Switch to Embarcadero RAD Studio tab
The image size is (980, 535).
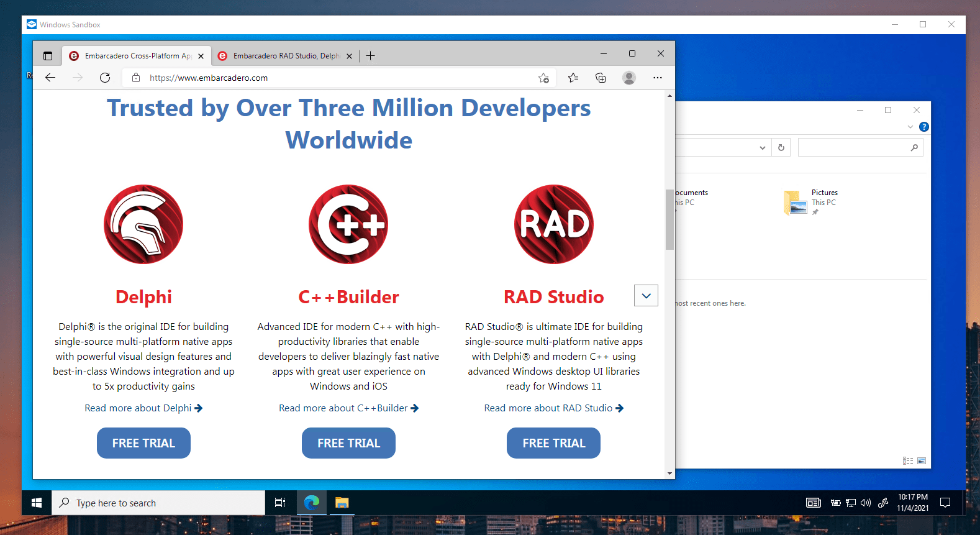(285, 56)
